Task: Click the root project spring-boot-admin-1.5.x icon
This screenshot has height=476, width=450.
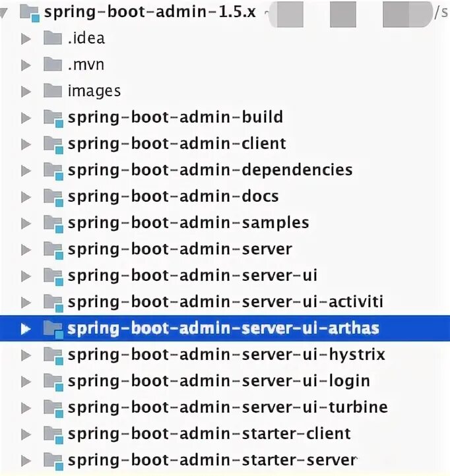Action: (31, 13)
